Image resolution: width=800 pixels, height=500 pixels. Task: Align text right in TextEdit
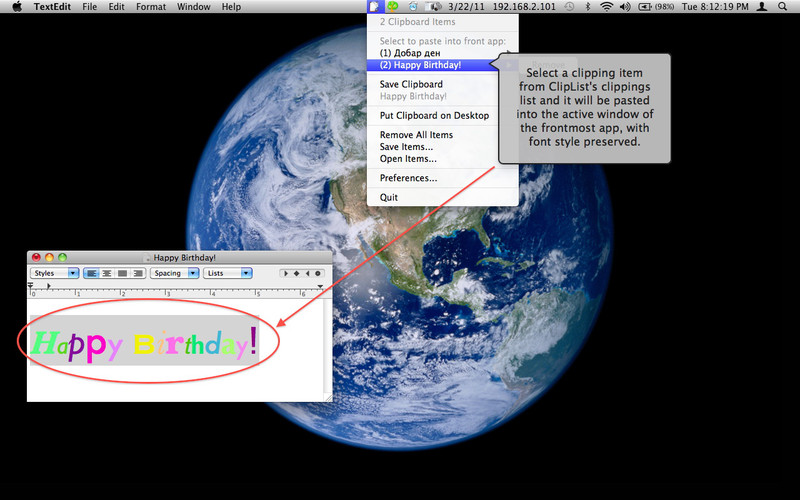[138, 273]
